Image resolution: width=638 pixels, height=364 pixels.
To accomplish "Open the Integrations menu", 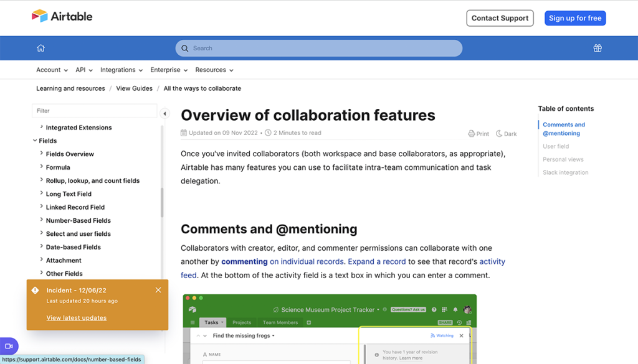I will [121, 70].
